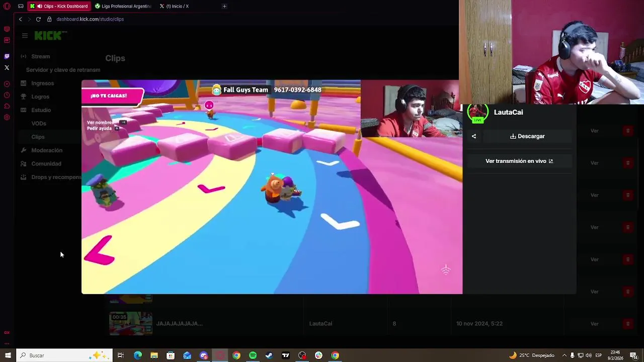Click the JAJAJAJAJAJA... clip title
Viewport: 644px width, 362px height.
[x=179, y=324]
